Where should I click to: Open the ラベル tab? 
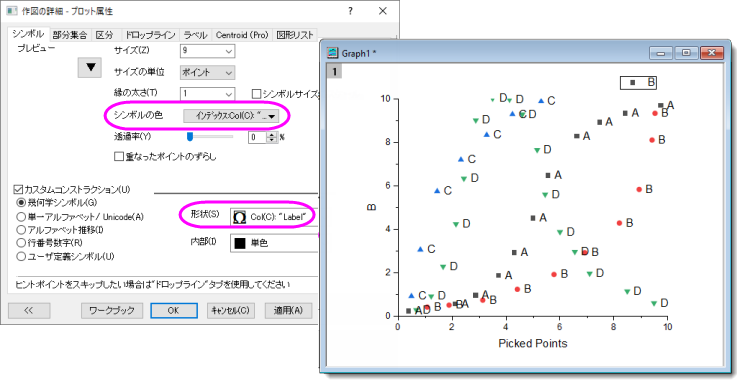coord(196,35)
